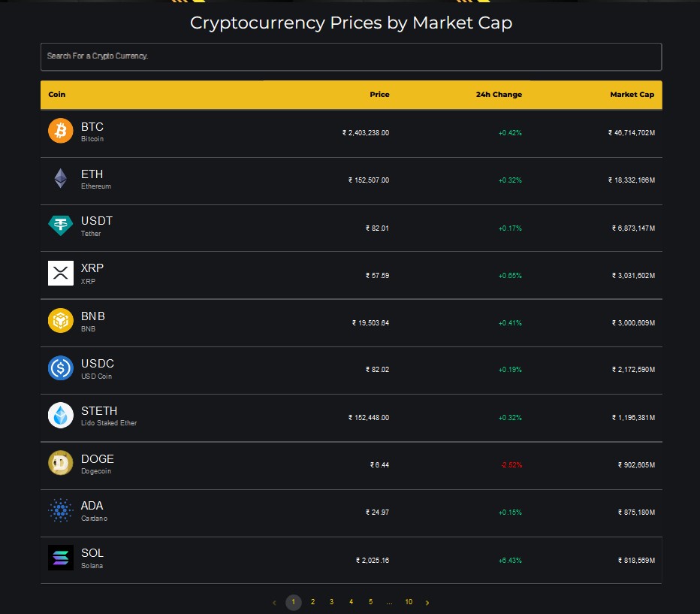Viewport: 700px width, 614px height.
Task: Focus the crypto currency search field
Action: 351,56
